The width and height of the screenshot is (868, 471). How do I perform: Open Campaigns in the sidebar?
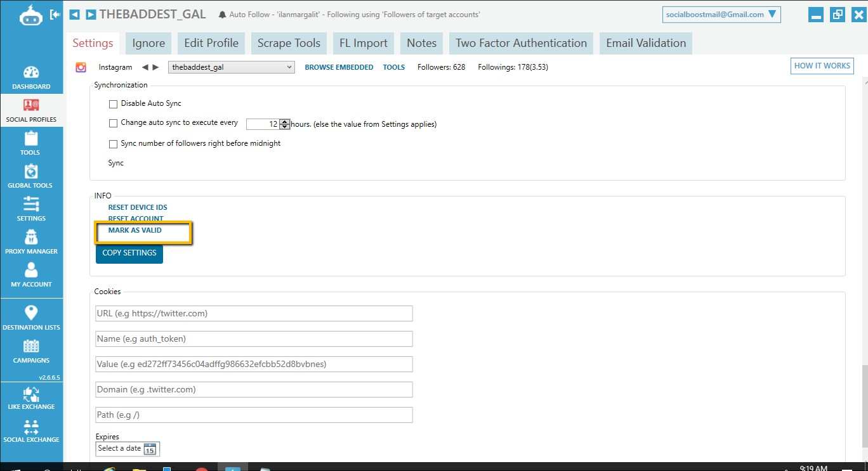coord(31,351)
